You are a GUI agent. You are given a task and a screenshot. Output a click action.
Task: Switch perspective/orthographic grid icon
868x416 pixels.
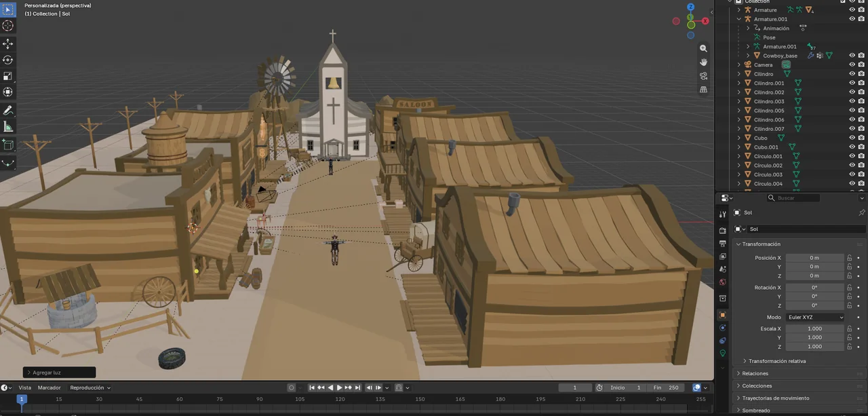(703, 89)
